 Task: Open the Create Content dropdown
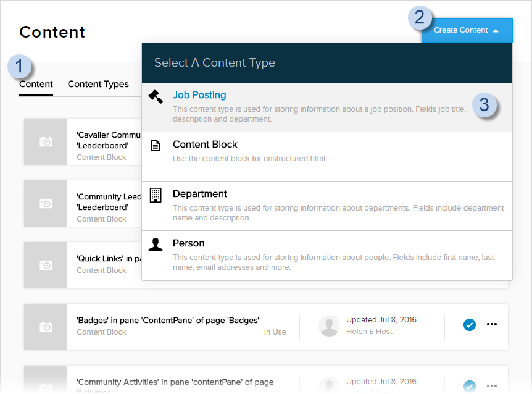467,30
